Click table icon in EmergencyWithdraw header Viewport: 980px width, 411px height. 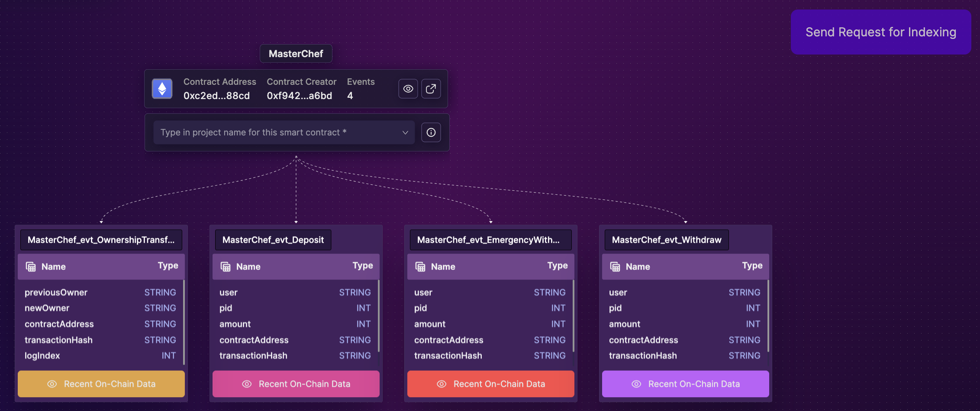420,267
